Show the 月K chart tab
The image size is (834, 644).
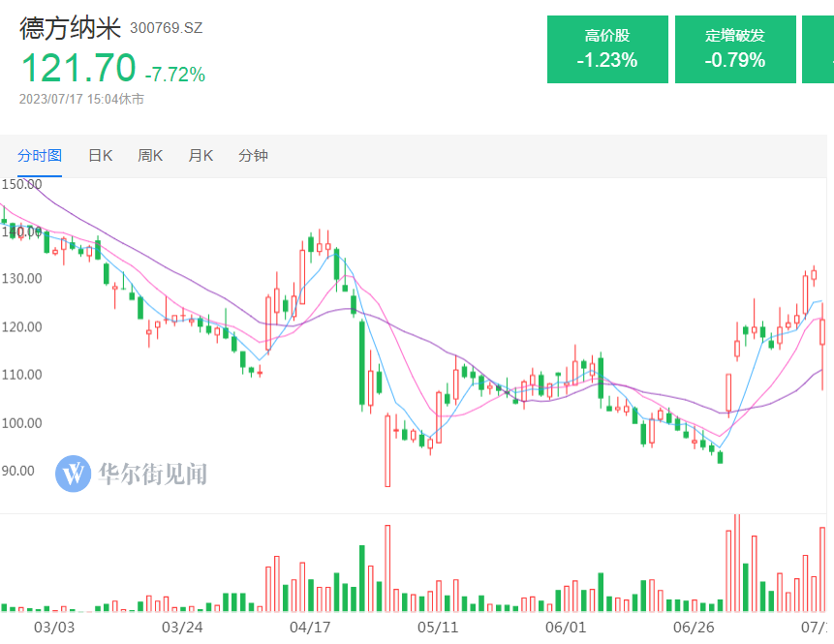tap(201, 155)
